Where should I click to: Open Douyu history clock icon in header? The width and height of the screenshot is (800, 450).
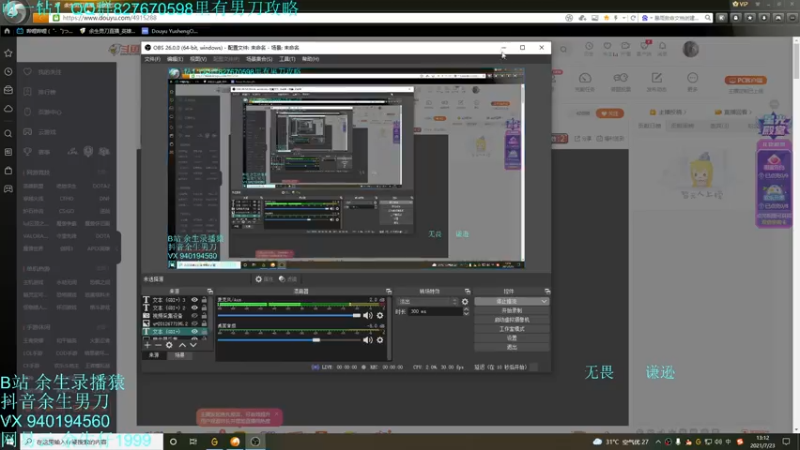[589, 48]
